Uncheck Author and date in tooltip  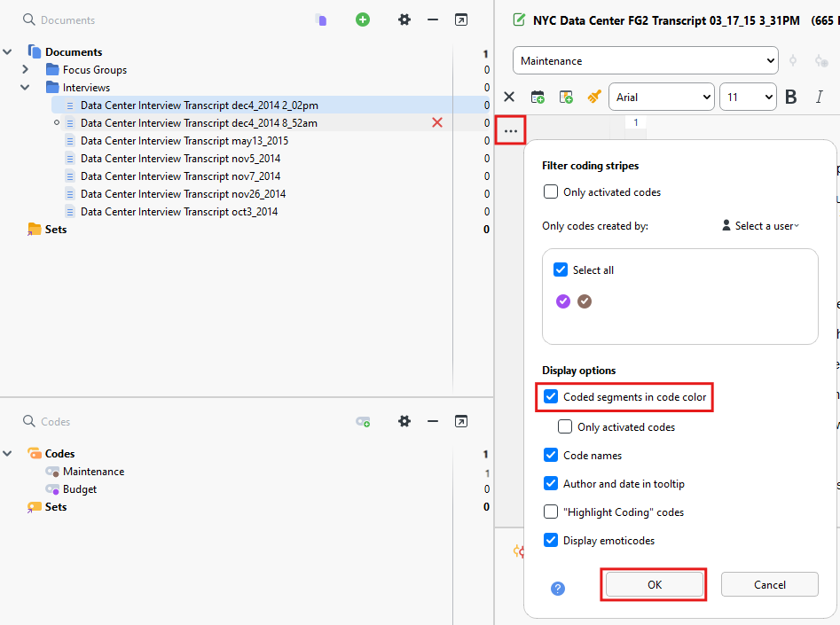pyautogui.click(x=551, y=483)
